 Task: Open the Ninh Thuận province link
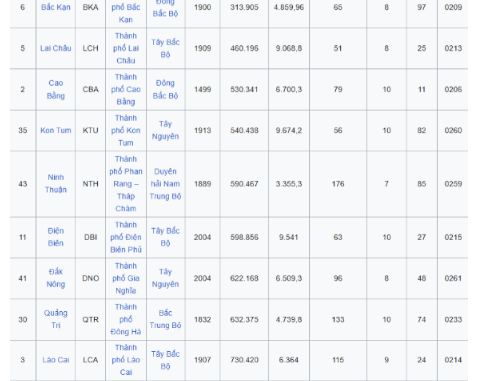point(56,183)
